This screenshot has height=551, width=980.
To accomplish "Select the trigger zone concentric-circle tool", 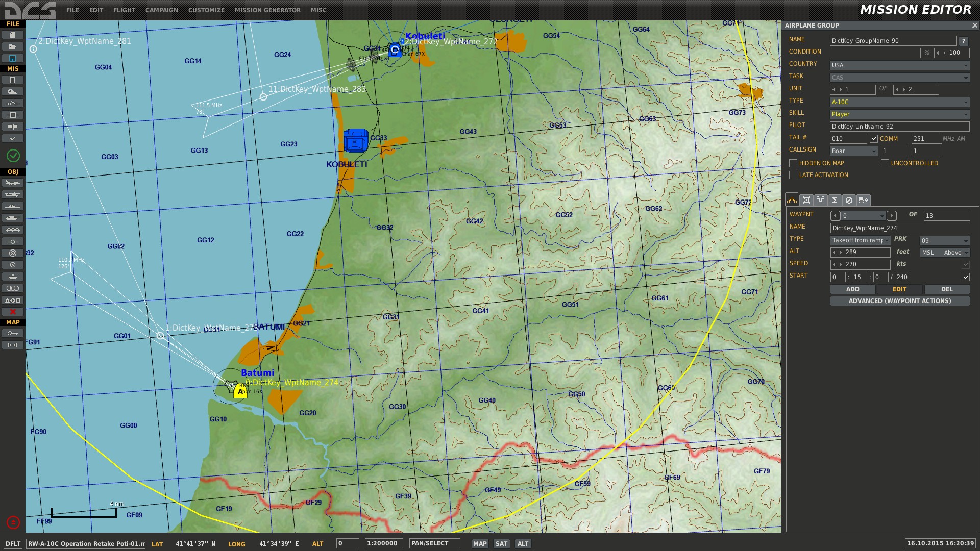I will [x=13, y=253].
